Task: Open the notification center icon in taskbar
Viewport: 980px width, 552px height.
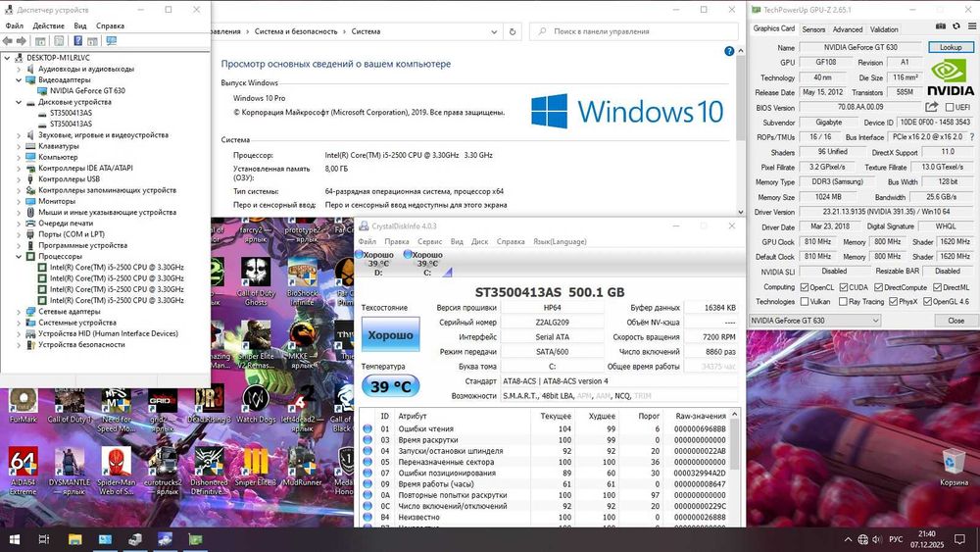Action: (960, 539)
